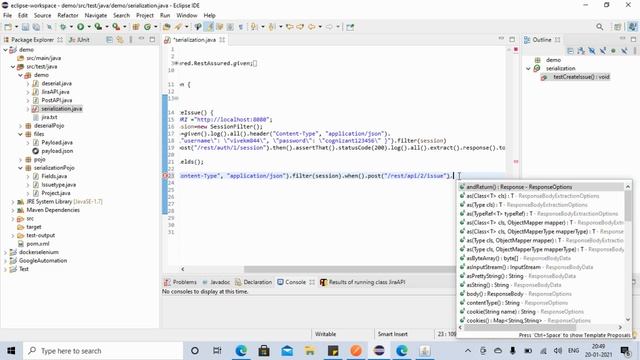
Task: Click the Debug bug icon
Action: [x=63, y=27]
